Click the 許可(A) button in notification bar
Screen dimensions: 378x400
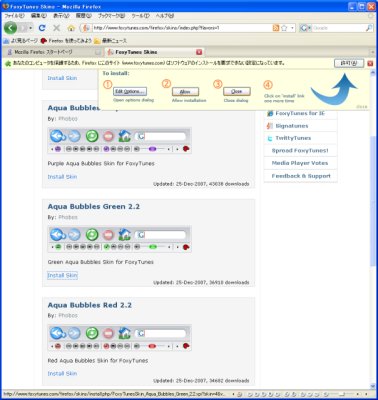[349, 63]
